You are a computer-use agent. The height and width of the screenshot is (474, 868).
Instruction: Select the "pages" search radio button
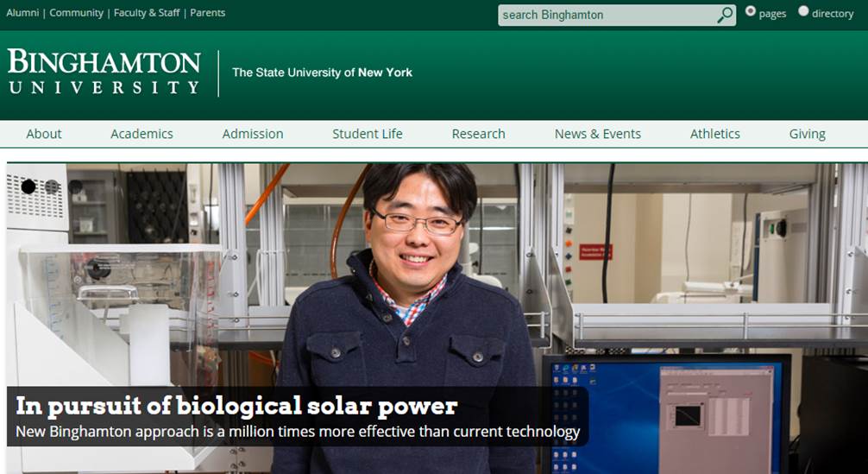pos(750,11)
